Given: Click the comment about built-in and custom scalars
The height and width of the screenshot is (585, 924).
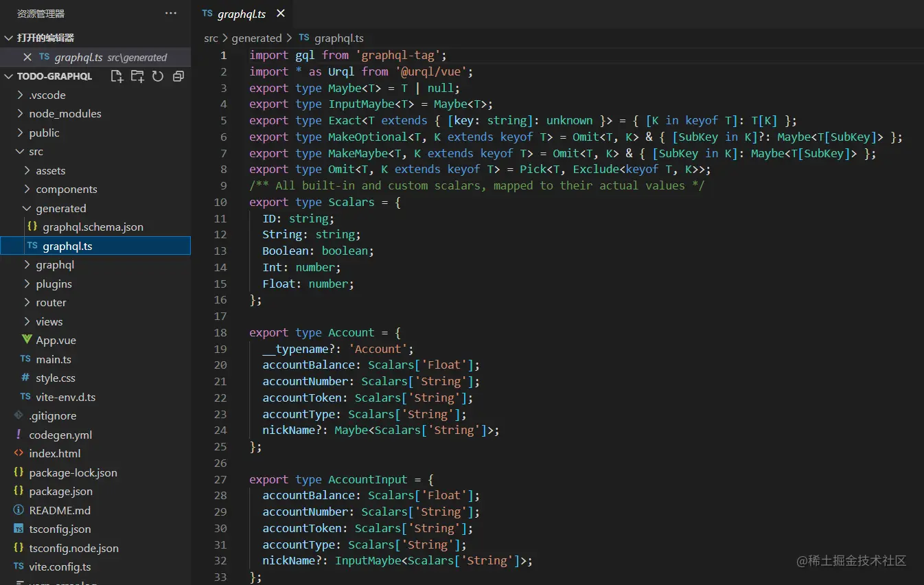Looking at the screenshot, I should pyautogui.click(x=477, y=185).
